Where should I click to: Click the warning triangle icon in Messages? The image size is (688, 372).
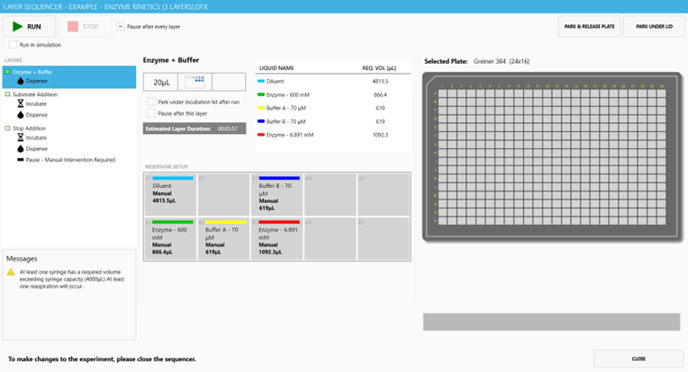[11, 272]
